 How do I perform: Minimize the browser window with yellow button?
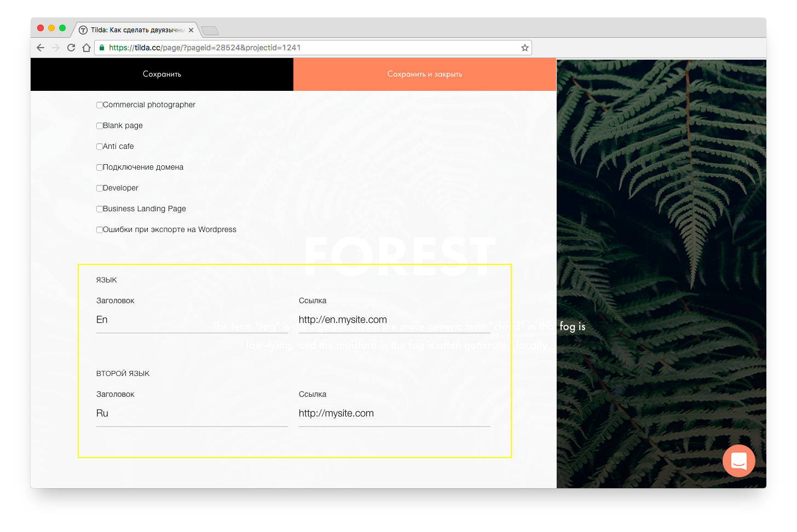click(x=51, y=28)
